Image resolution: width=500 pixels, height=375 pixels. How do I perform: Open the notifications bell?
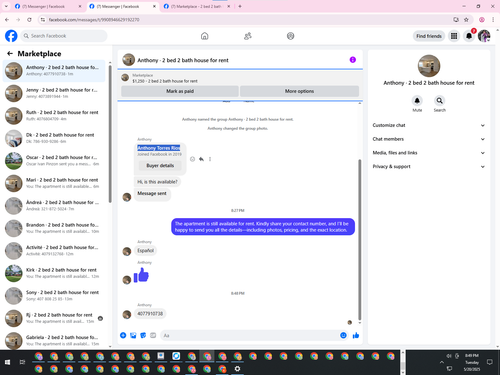coord(469,36)
